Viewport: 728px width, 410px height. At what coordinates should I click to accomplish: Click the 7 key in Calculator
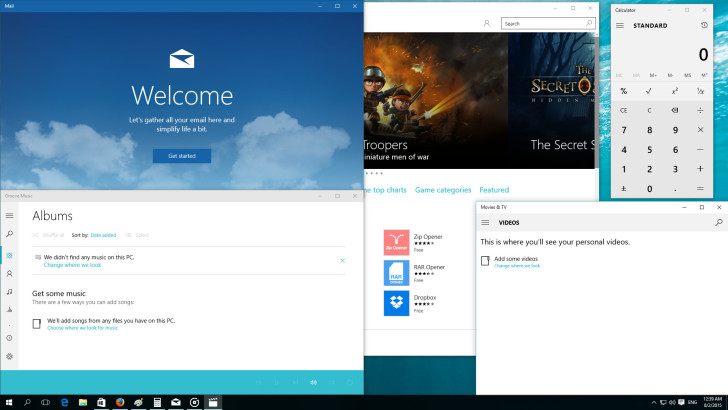pos(624,130)
